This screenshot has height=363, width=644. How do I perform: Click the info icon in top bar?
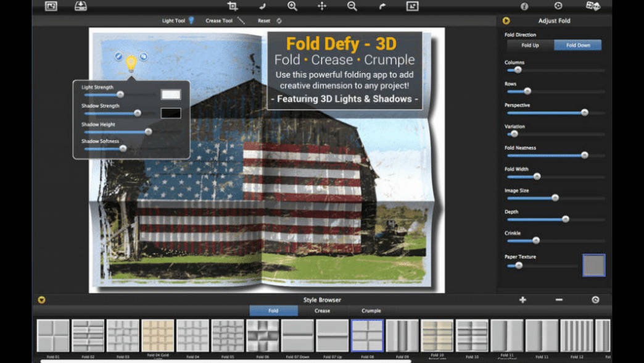point(524,6)
